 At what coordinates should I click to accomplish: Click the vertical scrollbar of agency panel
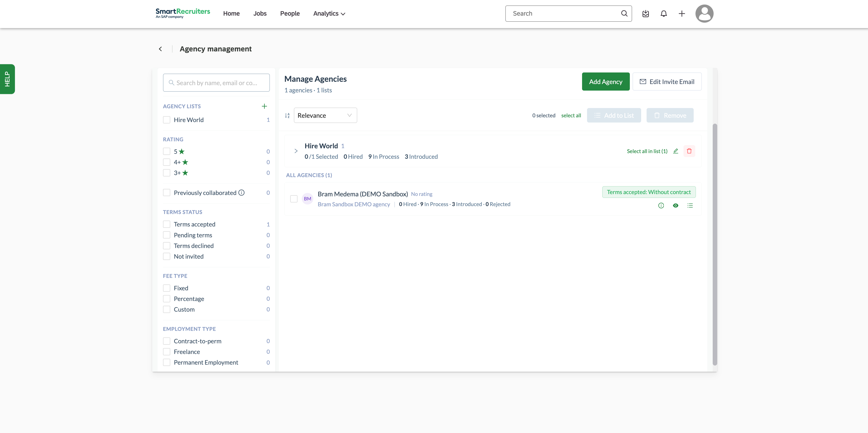click(715, 244)
